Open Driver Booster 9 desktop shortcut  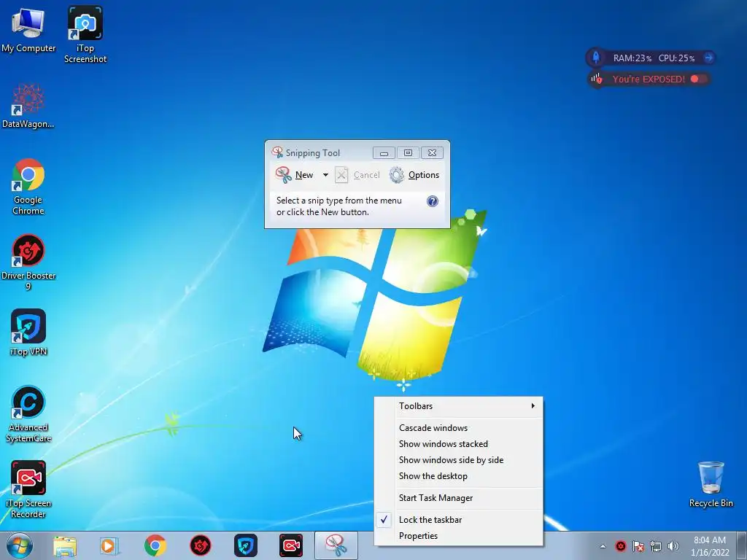[28, 262]
